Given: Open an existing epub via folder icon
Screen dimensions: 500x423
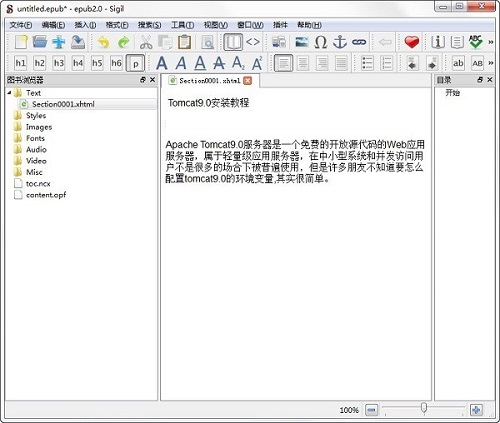Looking at the screenshot, I should point(40,42).
